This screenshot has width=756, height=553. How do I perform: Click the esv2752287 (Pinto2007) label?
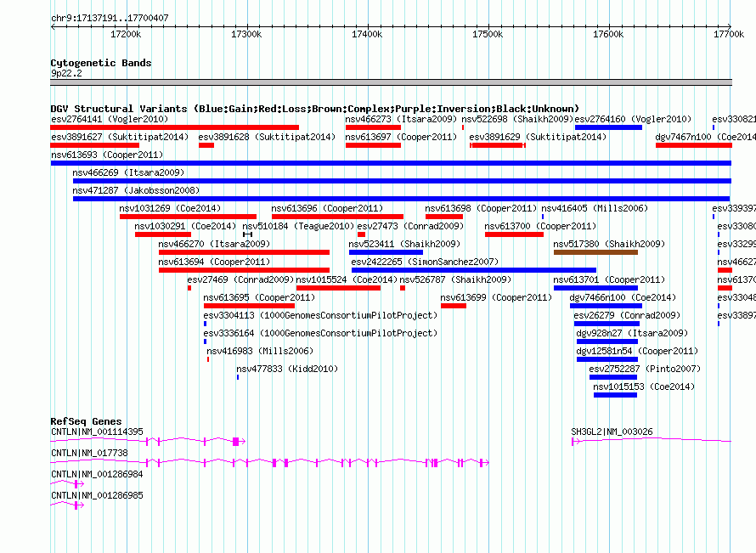click(x=645, y=369)
